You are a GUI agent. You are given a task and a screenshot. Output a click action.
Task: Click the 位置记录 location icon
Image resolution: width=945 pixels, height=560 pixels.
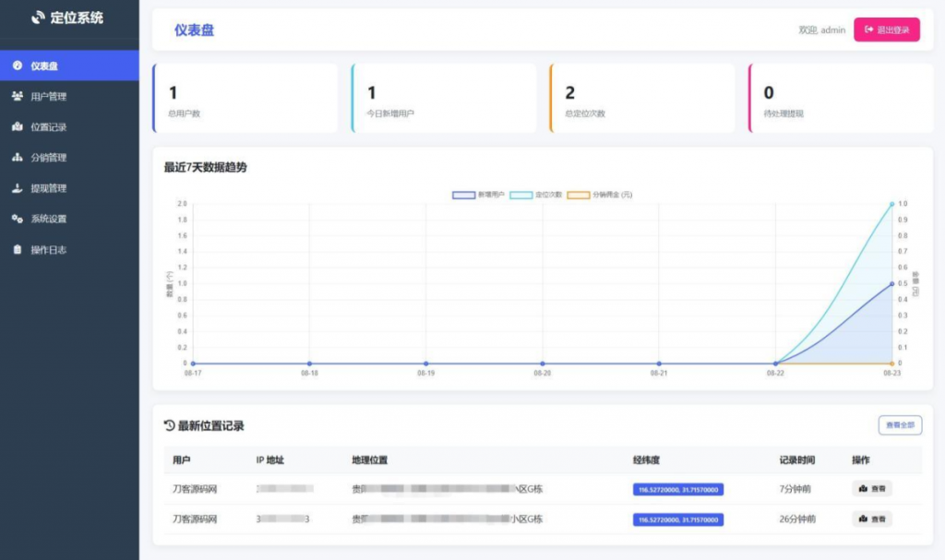tap(18, 126)
